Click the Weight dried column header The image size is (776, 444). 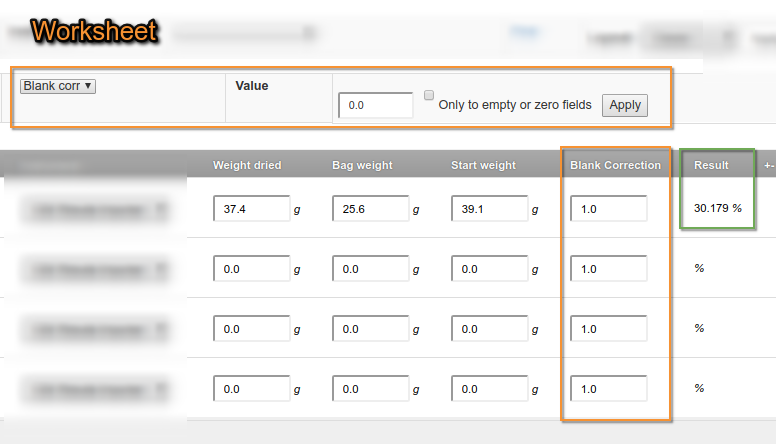(247, 165)
